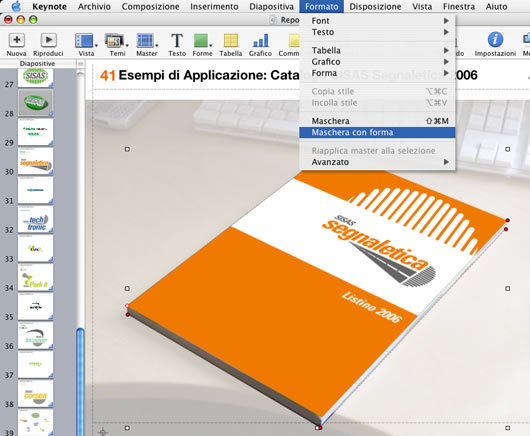Expand the Font submenu

[x=377, y=21]
